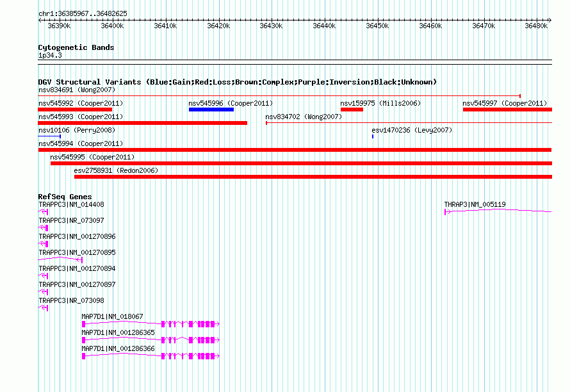Click the 36450k ruler tick label
Viewport: 570px width, 392px height.
(377, 26)
